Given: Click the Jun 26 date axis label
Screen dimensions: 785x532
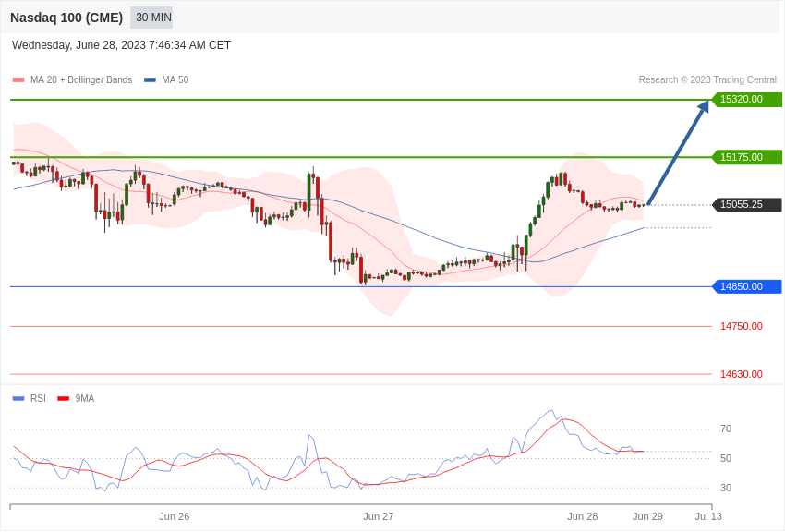Looking at the screenshot, I should click(x=175, y=516).
